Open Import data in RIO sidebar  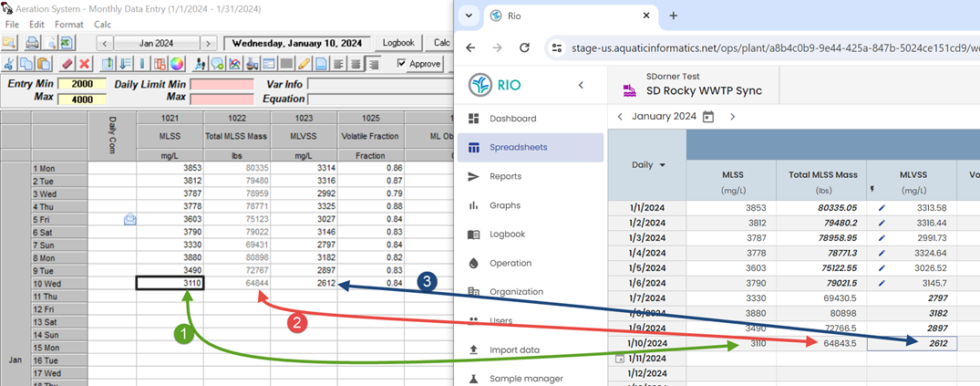click(530, 349)
